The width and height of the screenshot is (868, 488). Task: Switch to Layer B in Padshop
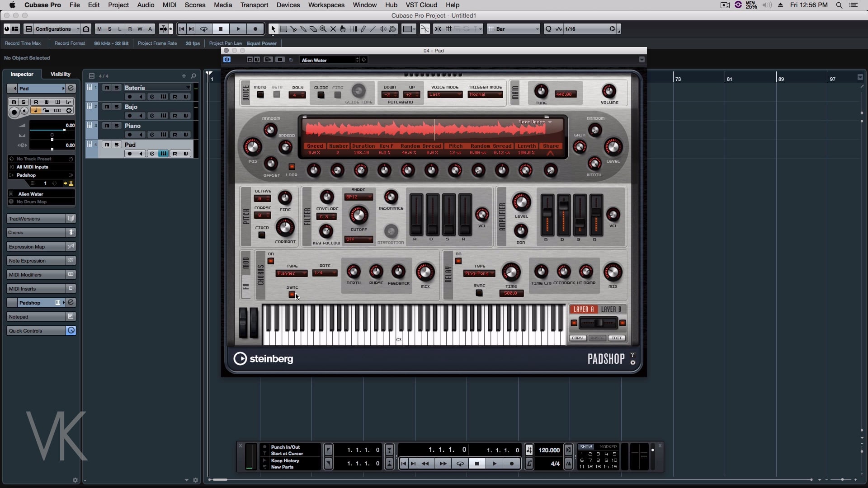coord(611,310)
